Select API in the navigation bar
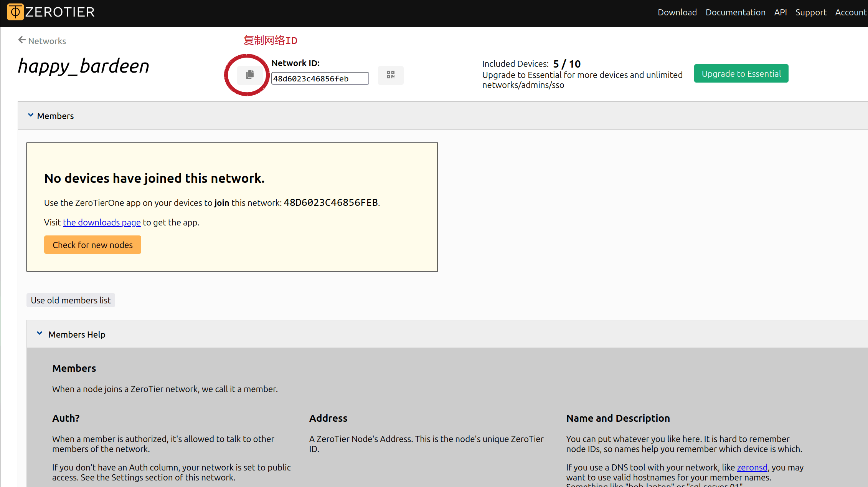This screenshot has height=487, width=868. pyautogui.click(x=781, y=12)
